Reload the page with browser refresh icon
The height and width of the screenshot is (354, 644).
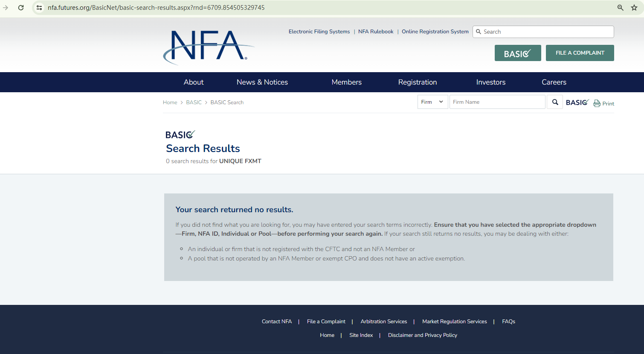pyautogui.click(x=21, y=8)
